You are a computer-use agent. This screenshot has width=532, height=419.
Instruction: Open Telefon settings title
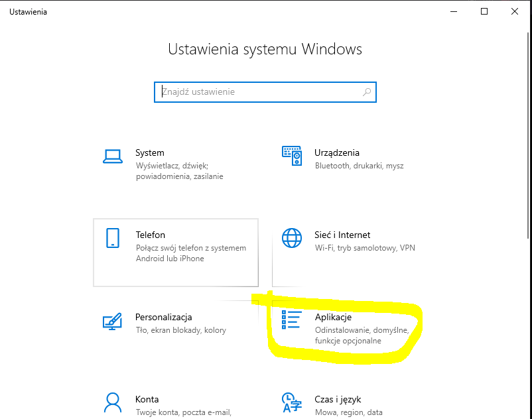(151, 235)
